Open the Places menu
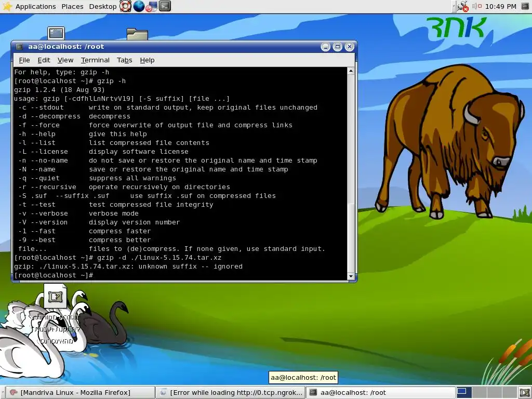The height and width of the screenshot is (399, 532). (72, 6)
